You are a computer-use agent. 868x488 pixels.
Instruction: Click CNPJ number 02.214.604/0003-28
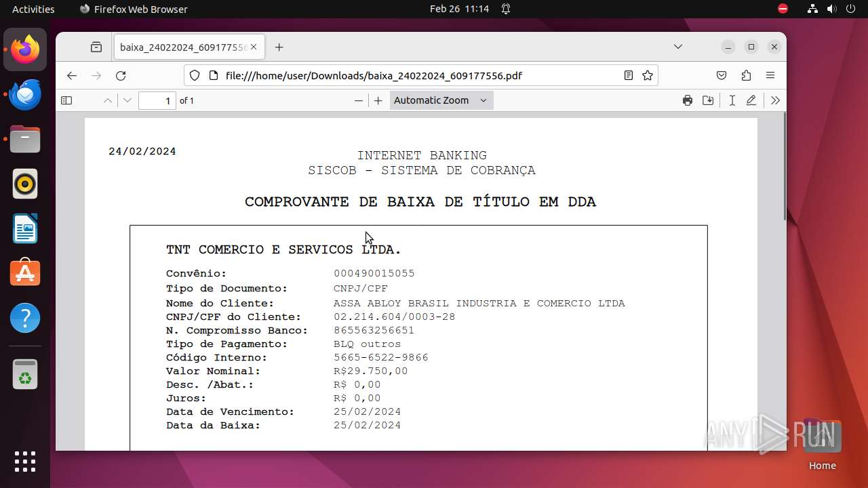[x=395, y=317]
